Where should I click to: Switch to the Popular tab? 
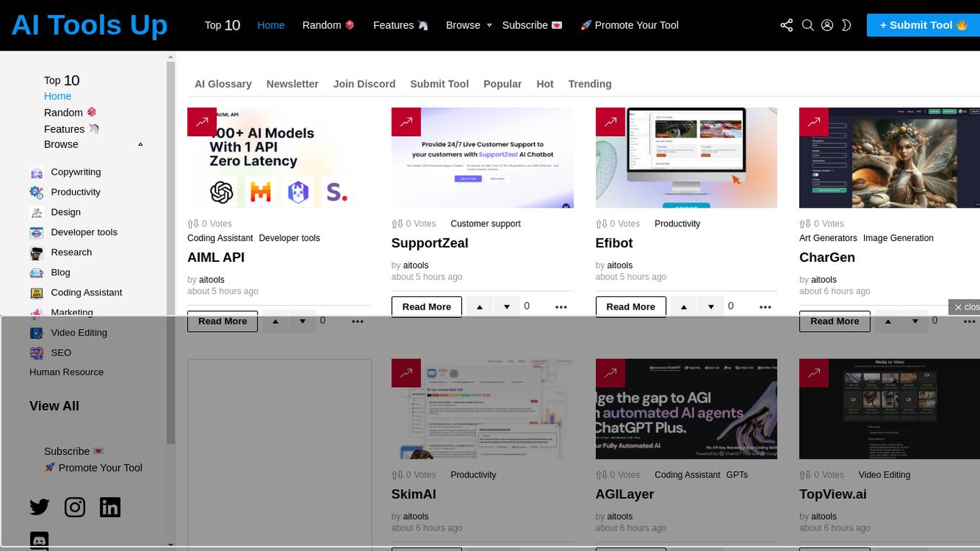click(x=502, y=84)
